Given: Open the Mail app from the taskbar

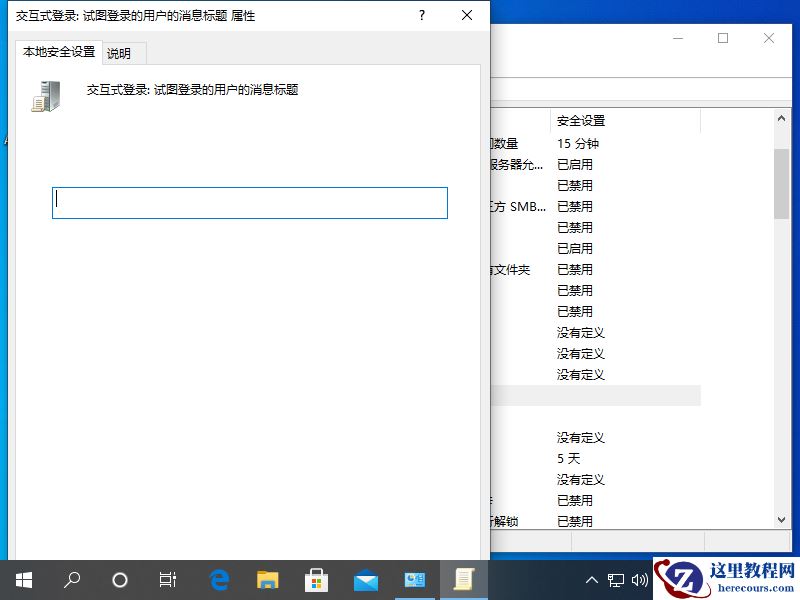Looking at the screenshot, I should click(x=365, y=580).
